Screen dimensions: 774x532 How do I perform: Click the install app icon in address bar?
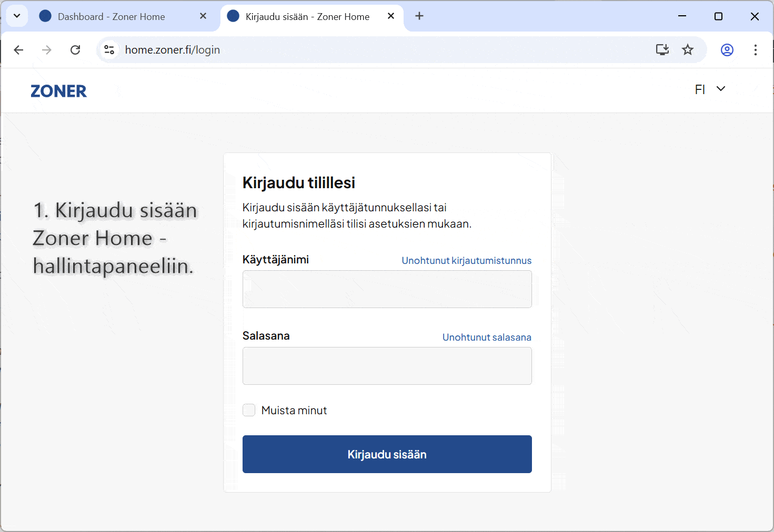pos(662,50)
